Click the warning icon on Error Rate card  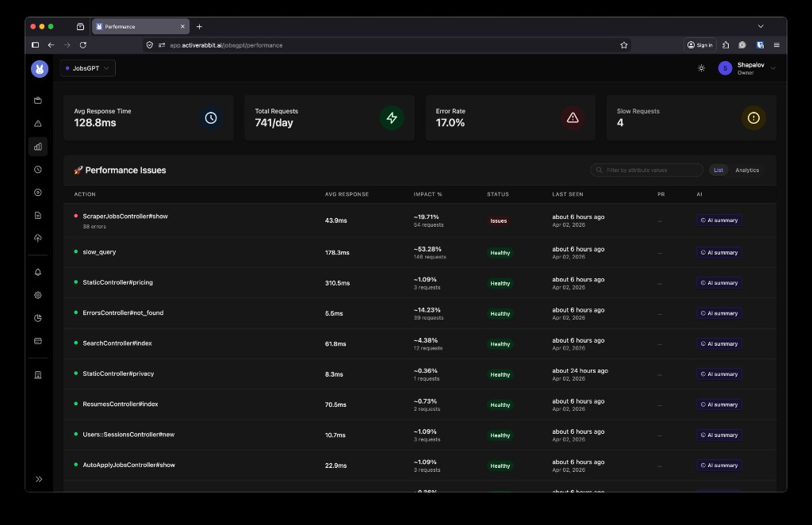573,118
